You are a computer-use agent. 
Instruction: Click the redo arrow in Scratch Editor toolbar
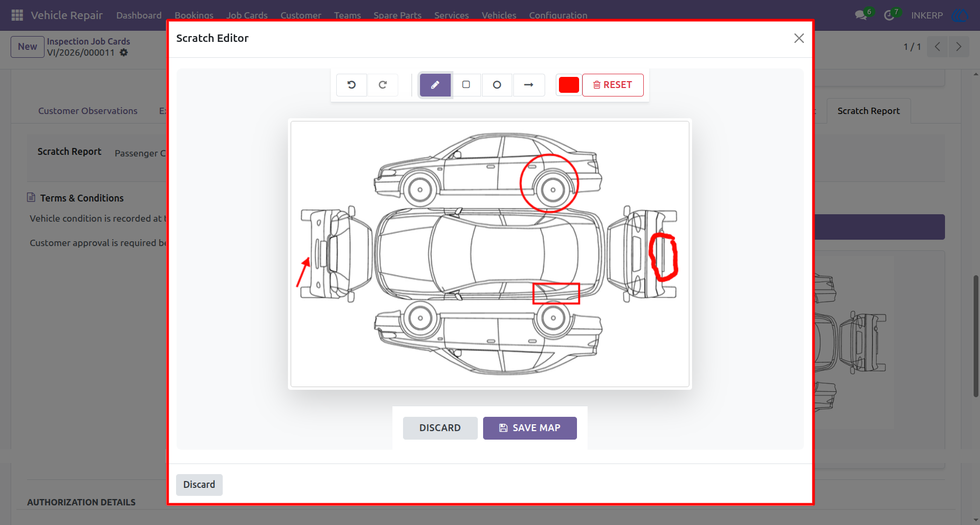(x=383, y=85)
